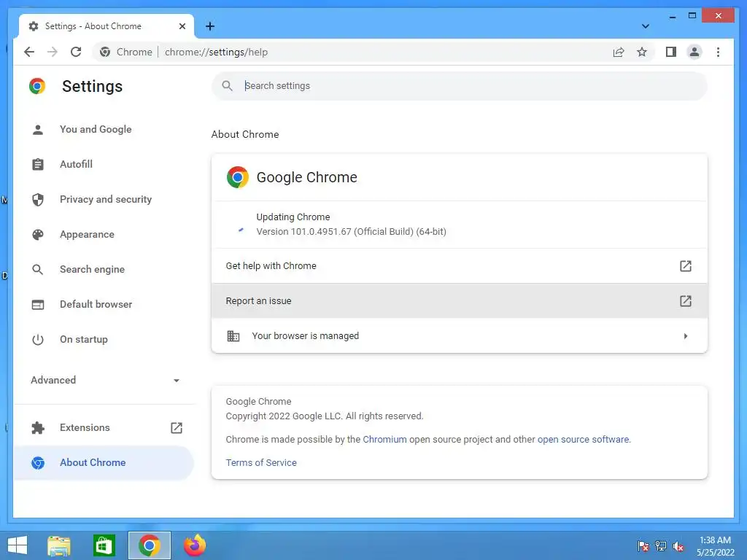Click the Chrome logo next to Settings
Image resolution: width=747 pixels, height=560 pixels.
pos(37,86)
